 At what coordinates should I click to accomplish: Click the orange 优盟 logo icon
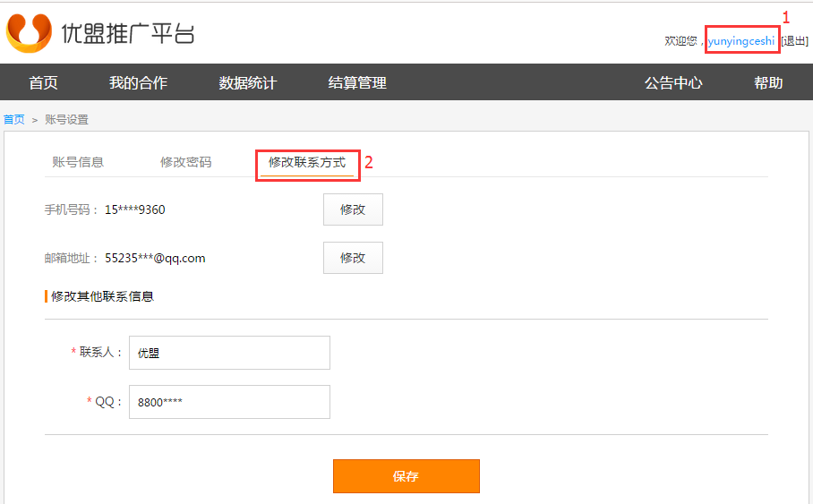coord(29,32)
